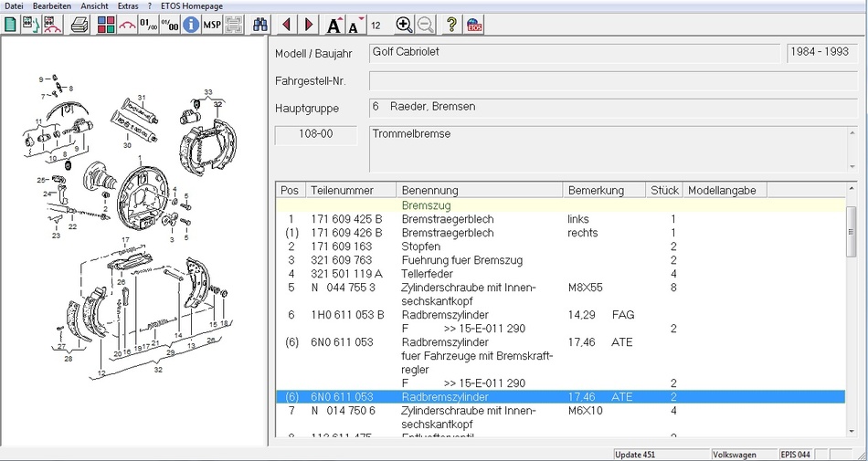This screenshot has height=461, width=868.
Task: Open the four colored squares overview icon
Action: coord(106,25)
